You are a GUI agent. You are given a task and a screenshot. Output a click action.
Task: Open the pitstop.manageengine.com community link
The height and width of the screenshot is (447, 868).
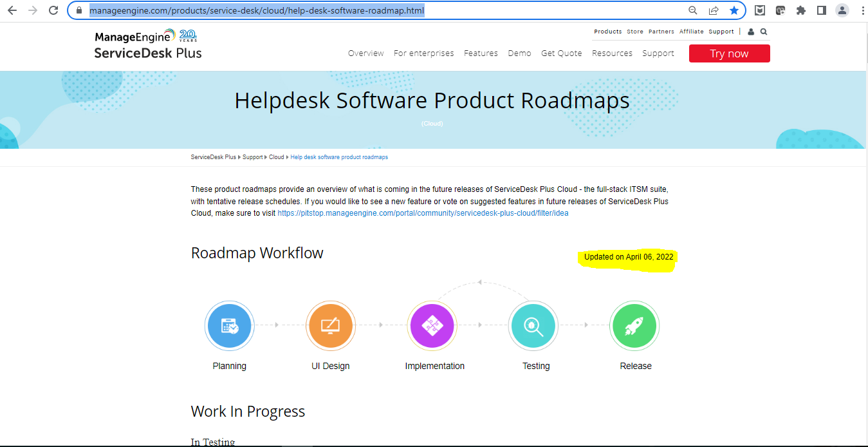(423, 213)
